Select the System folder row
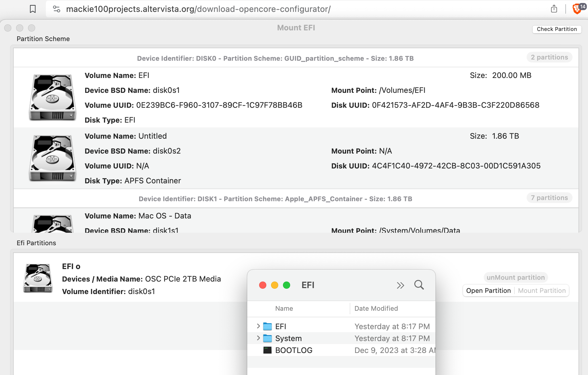Screen dimensions: 588x375 pos(288,338)
